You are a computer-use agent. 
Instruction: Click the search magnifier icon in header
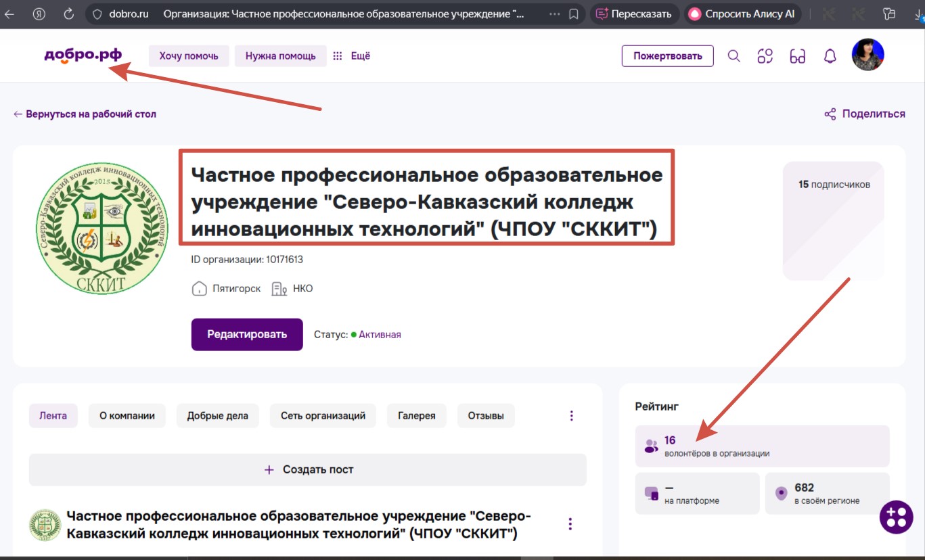(x=734, y=56)
